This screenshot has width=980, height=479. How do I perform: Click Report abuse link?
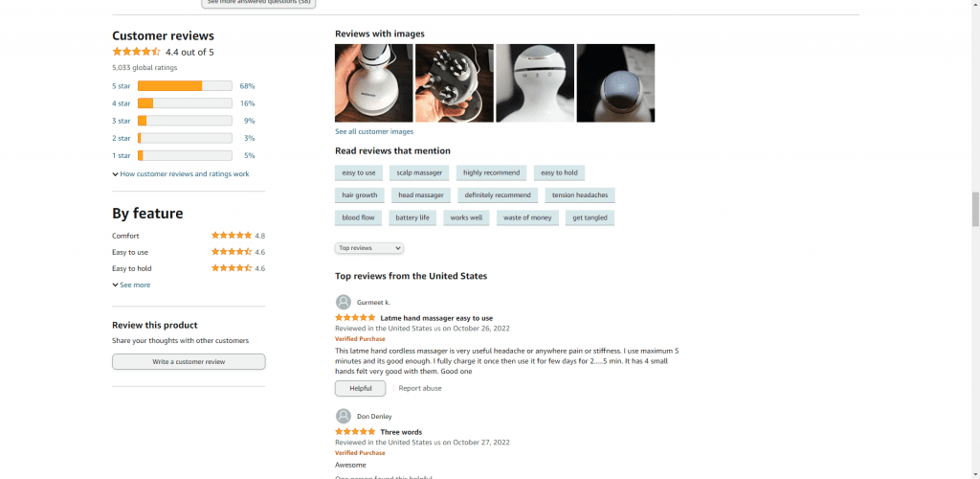point(420,388)
